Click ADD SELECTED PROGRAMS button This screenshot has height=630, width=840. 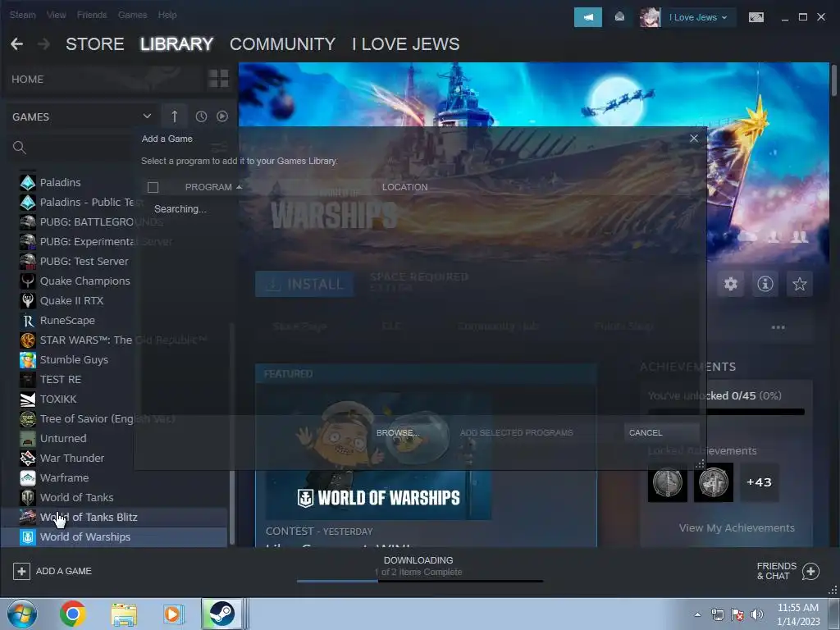(x=517, y=432)
